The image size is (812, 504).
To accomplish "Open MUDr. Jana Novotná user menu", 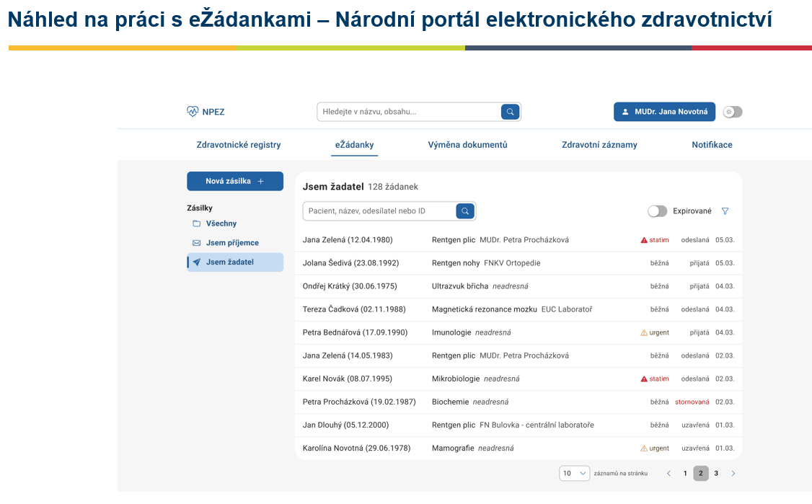I will click(x=664, y=112).
